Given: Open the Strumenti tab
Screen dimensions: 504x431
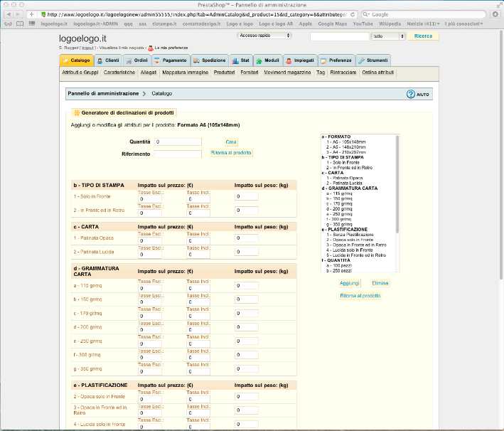Looking at the screenshot, I should click(373, 60).
